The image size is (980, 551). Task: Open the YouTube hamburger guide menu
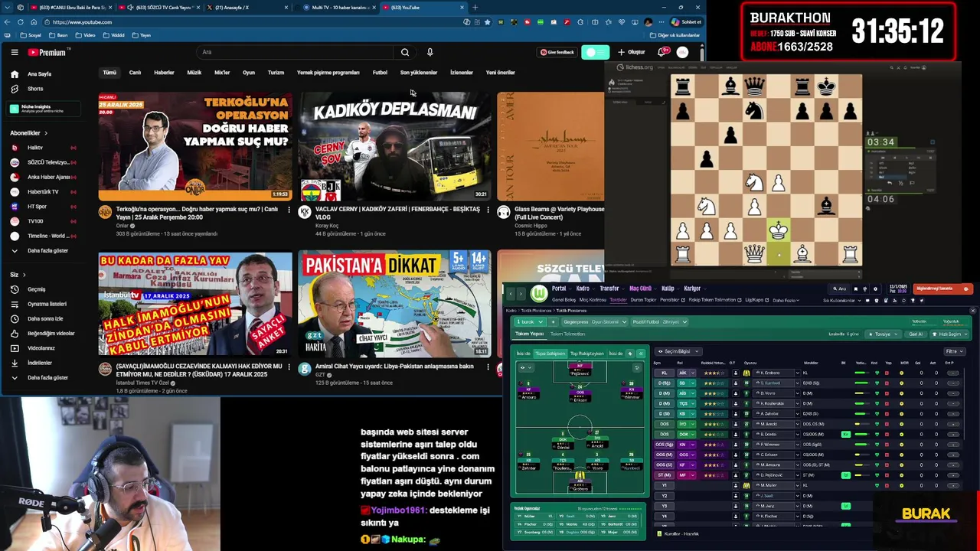[15, 52]
